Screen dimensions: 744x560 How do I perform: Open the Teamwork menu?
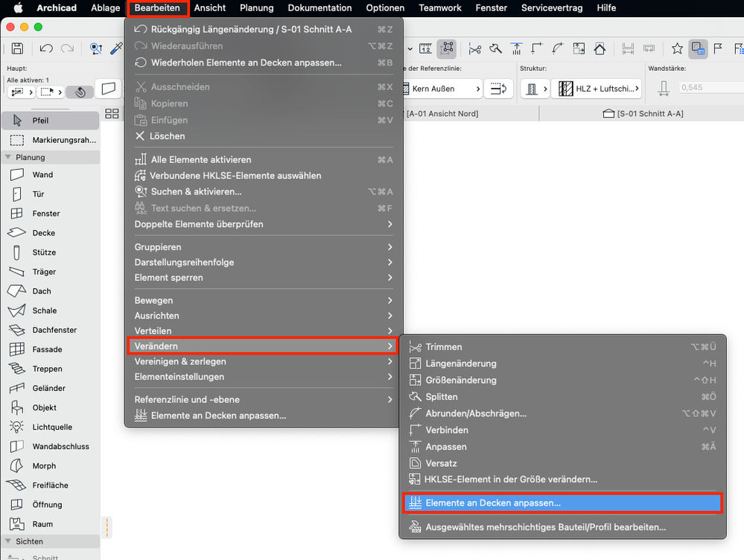tap(440, 8)
